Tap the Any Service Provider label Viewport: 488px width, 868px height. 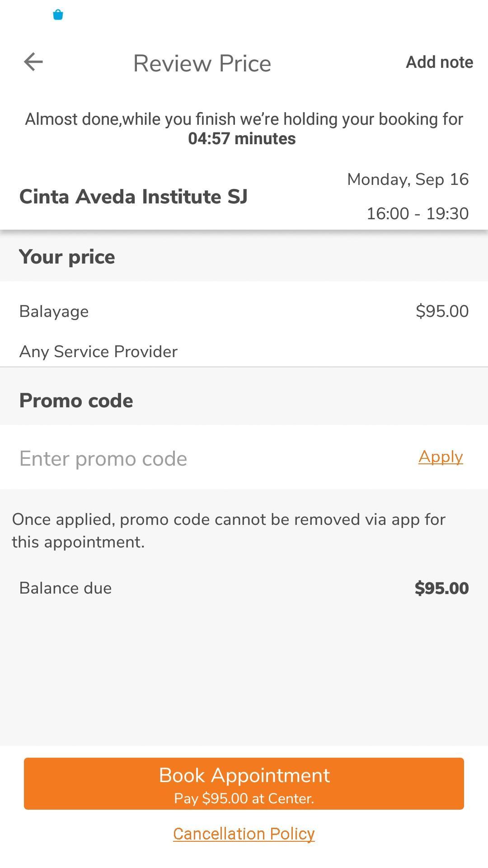point(98,352)
